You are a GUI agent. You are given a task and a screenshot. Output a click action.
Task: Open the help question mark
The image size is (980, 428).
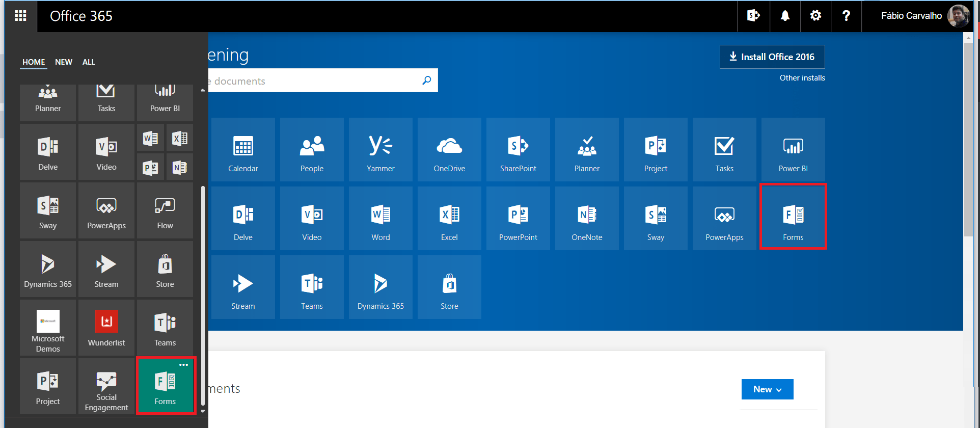pos(846,16)
